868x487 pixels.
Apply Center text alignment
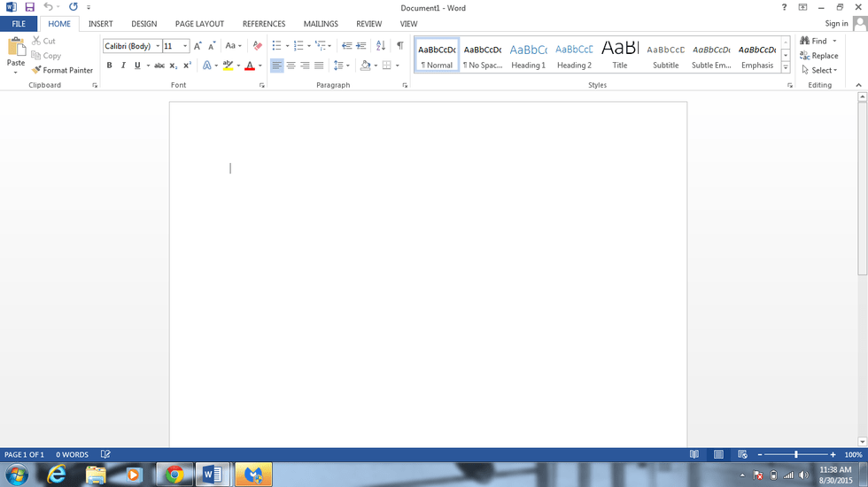click(291, 66)
